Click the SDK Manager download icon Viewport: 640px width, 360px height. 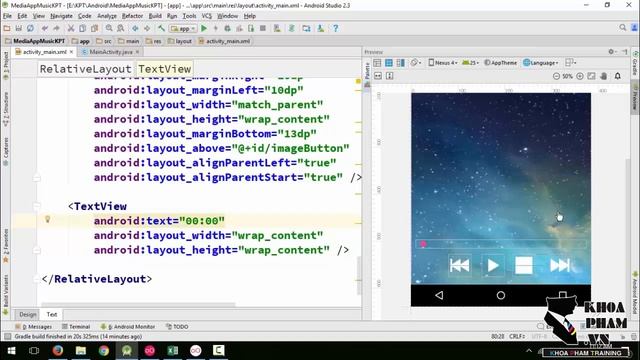[x=321, y=28]
